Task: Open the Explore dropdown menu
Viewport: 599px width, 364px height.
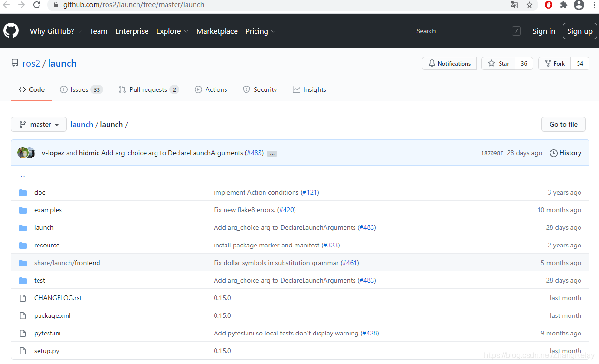Action: point(172,31)
